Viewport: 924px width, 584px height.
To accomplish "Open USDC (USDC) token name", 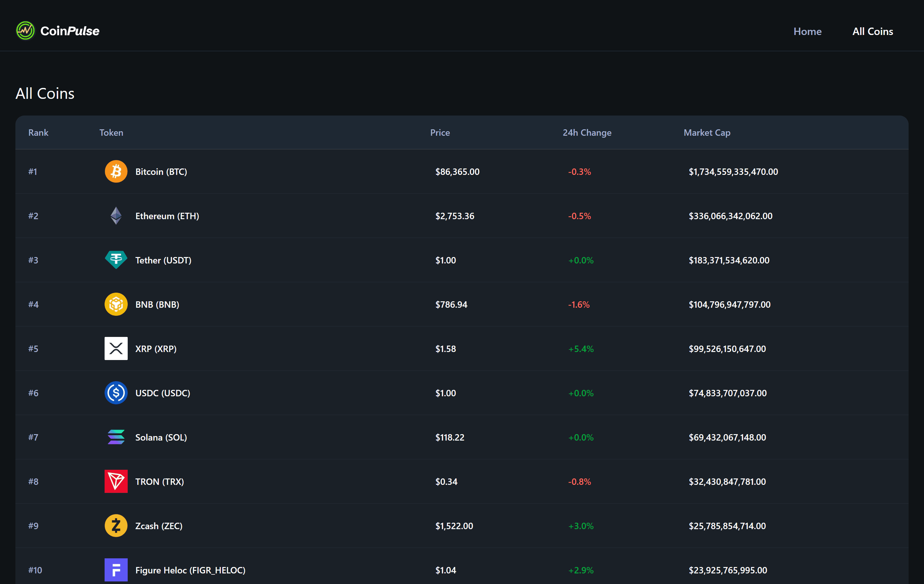I will coord(163,393).
